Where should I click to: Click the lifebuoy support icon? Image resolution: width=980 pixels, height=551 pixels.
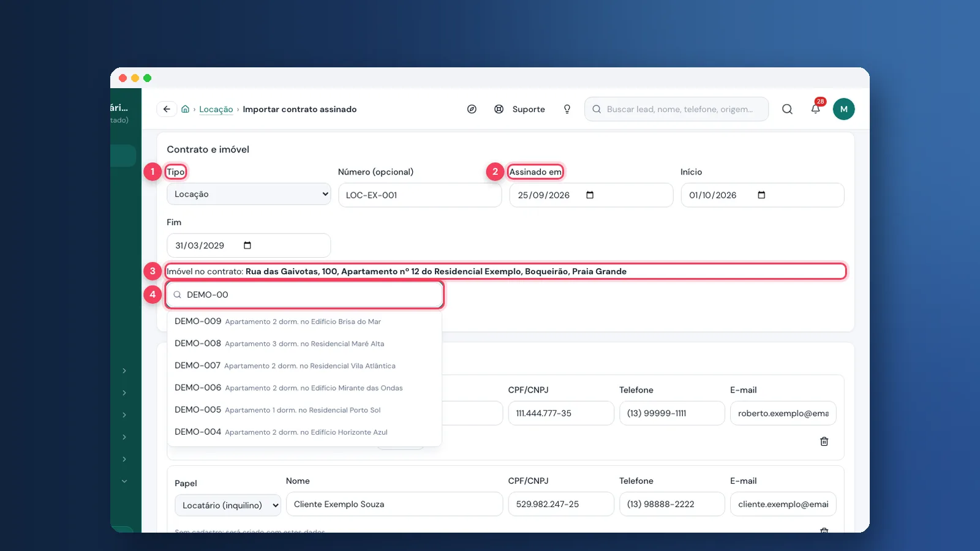click(499, 109)
